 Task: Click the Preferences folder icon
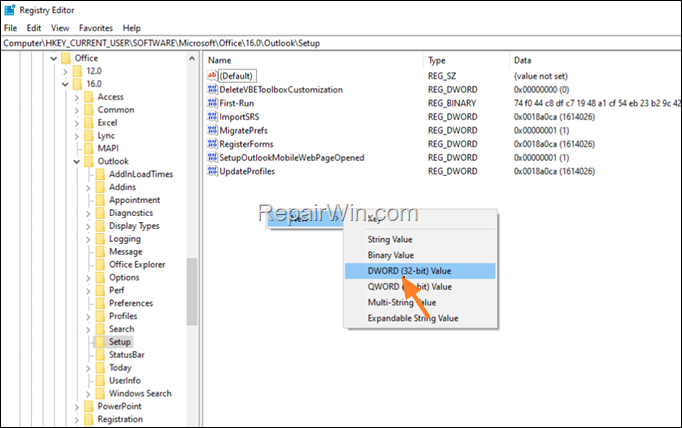pyautogui.click(x=100, y=303)
